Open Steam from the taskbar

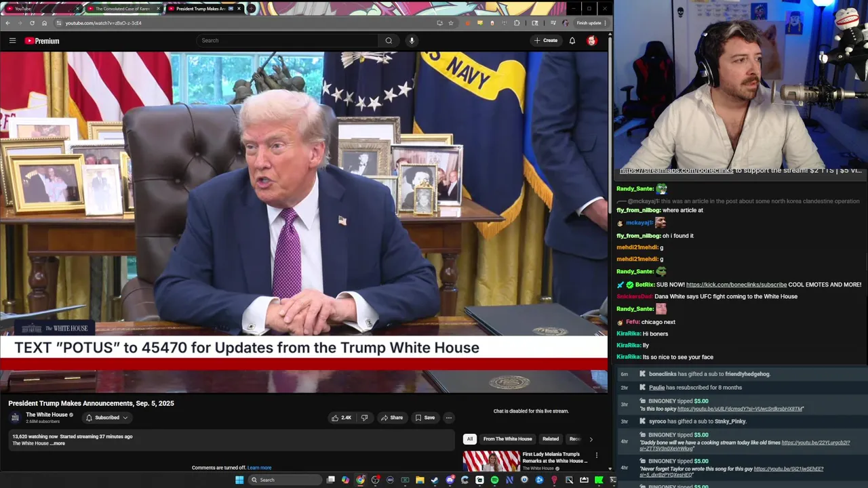click(435, 480)
